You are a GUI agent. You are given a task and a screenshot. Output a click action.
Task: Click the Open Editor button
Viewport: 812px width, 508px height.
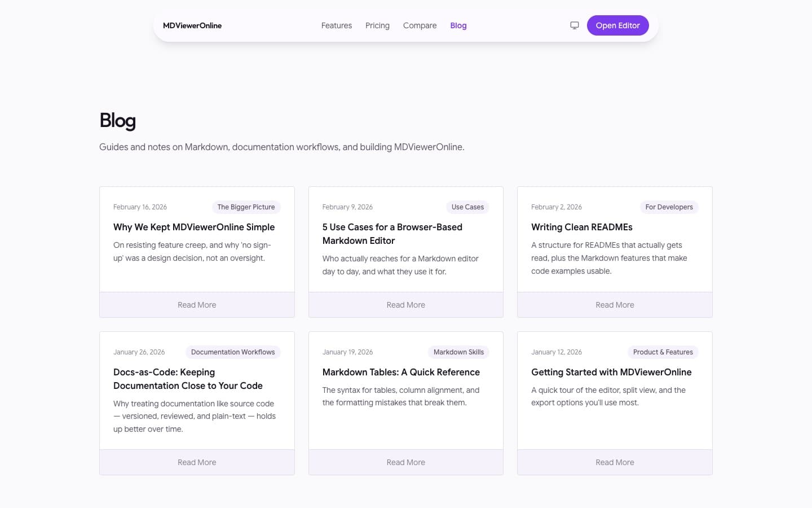(618, 25)
